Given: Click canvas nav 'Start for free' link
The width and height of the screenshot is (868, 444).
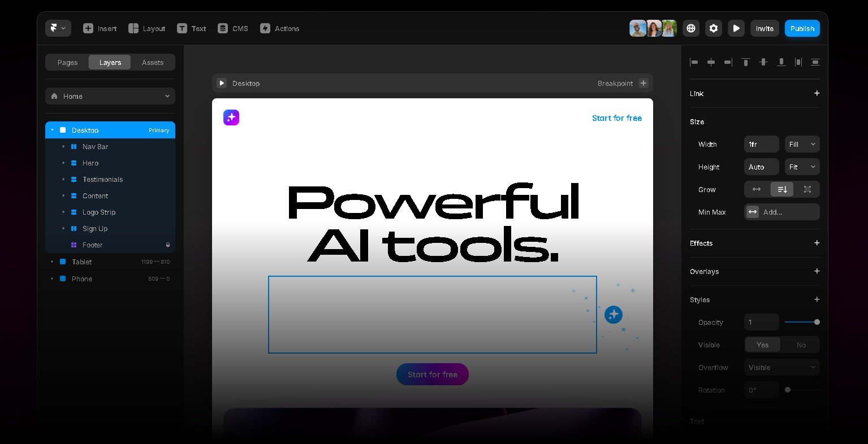Looking at the screenshot, I should (617, 118).
